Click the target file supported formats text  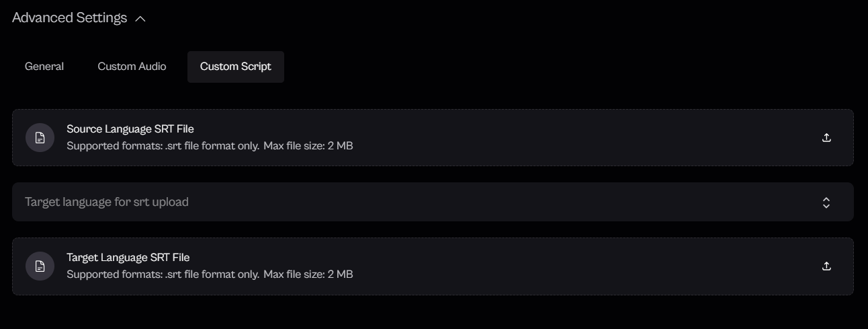(x=163, y=274)
